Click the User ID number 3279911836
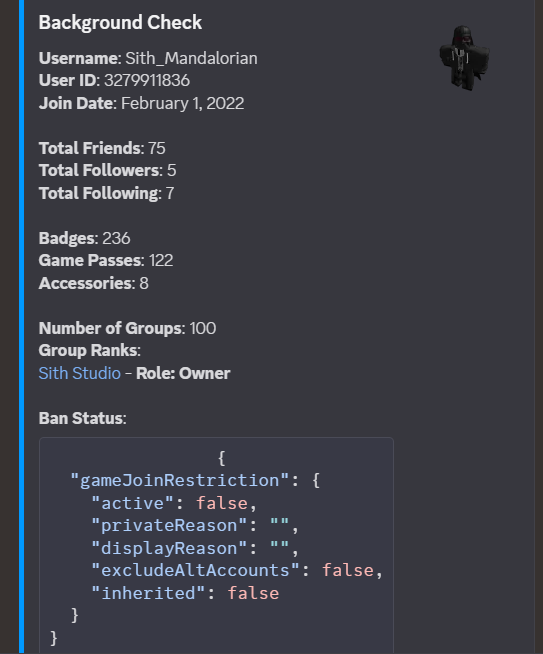Viewport: 543px width, 654px height. tap(147, 80)
